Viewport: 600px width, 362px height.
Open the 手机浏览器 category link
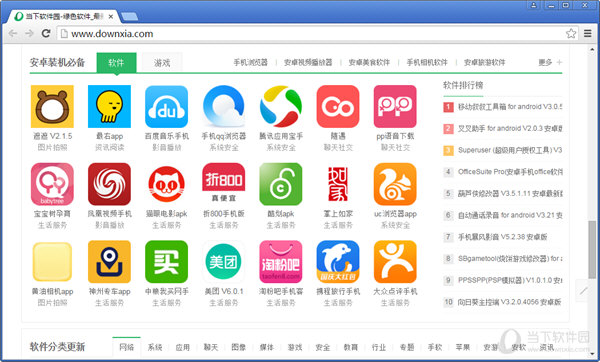click(x=251, y=62)
